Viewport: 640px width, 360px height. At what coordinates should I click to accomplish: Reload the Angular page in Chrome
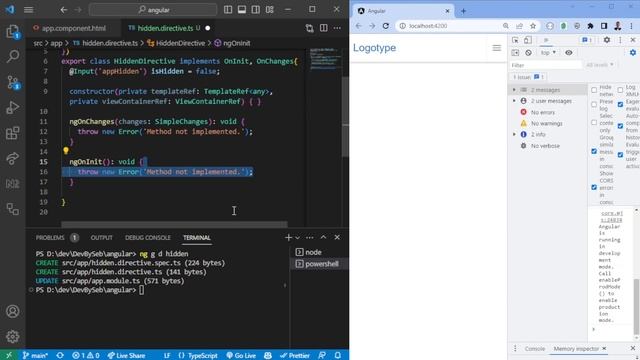pyautogui.click(x=386, y=26)
